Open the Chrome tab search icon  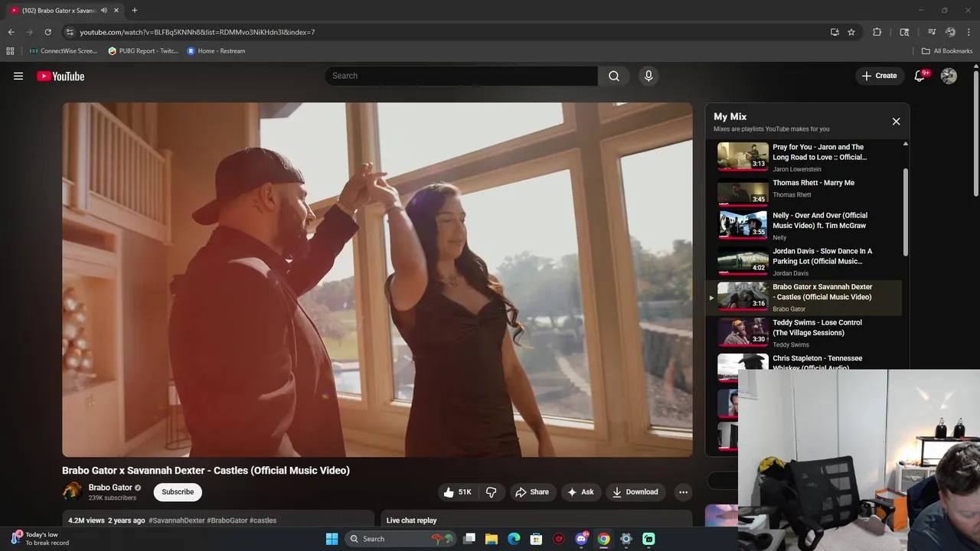point(904,32)
